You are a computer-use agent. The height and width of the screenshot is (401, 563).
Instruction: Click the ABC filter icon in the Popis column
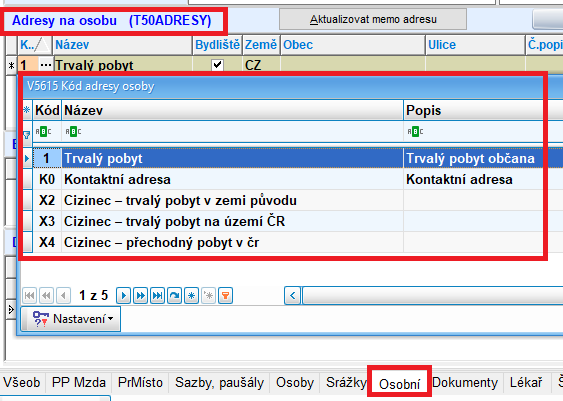coord(415,132)
